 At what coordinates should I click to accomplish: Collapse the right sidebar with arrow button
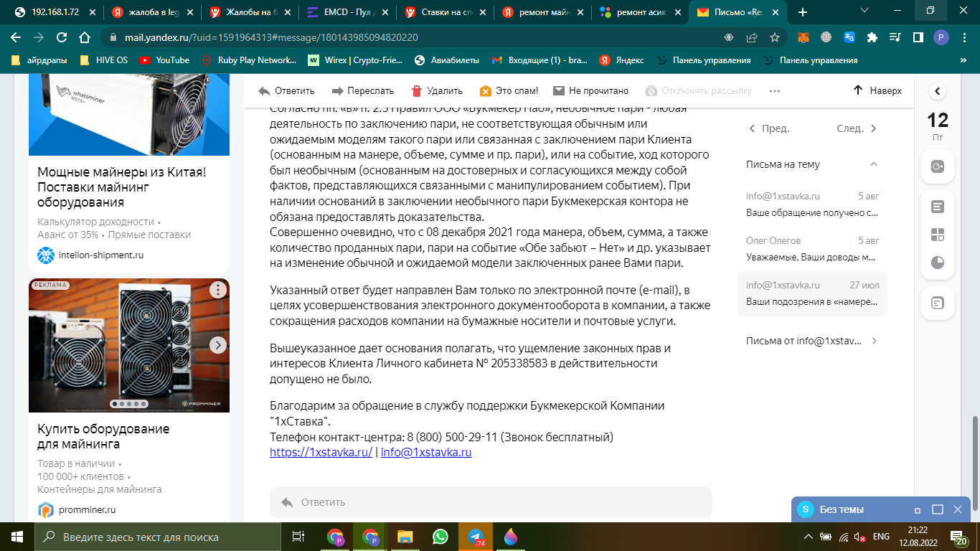[937, 91]
